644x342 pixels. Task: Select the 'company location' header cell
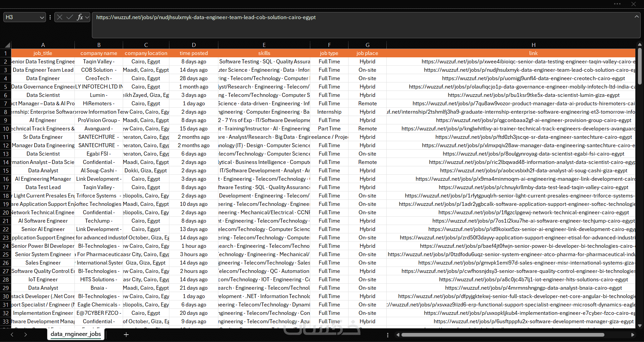[146, 53]
